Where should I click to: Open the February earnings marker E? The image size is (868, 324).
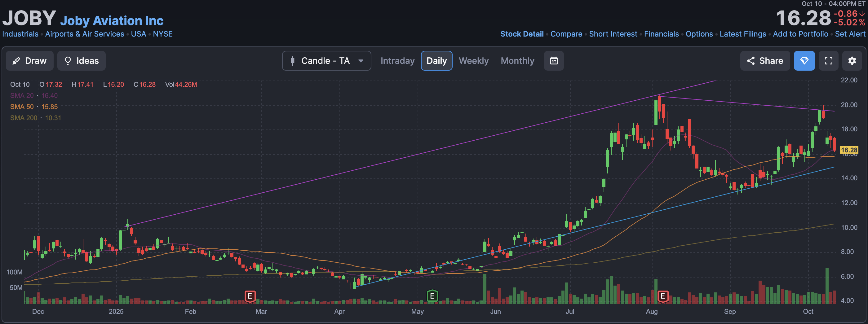coord(250,296)
